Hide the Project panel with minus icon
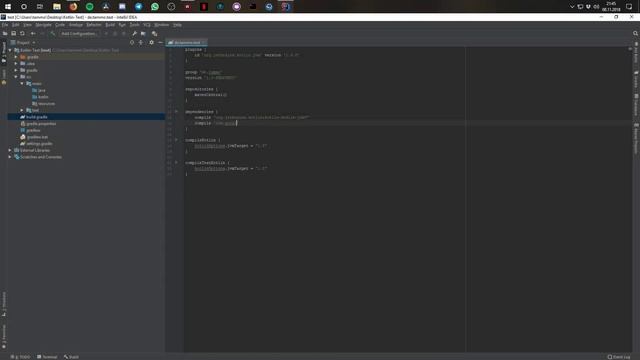The width and height of the screenshot is (640, 360). coord(160,42)
